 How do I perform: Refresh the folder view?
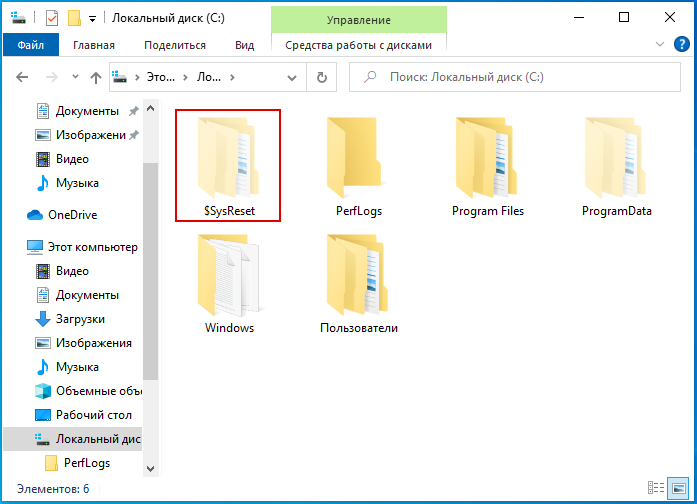click(321, 77)
